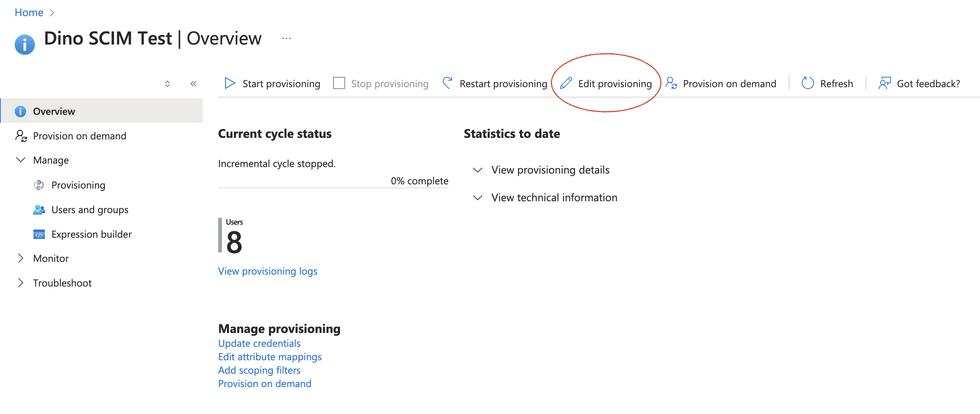This screenshot has width=980, height=414.
Task: Open View provisioning logs link
Action: 268,271
